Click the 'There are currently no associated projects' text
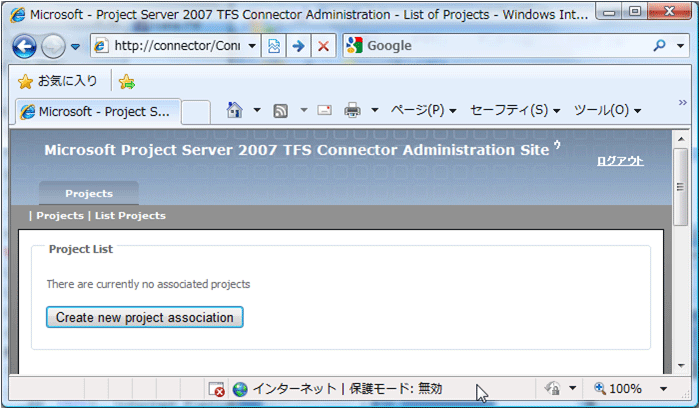The width and height of the screenshot is (700, 409). coord(148,284)
